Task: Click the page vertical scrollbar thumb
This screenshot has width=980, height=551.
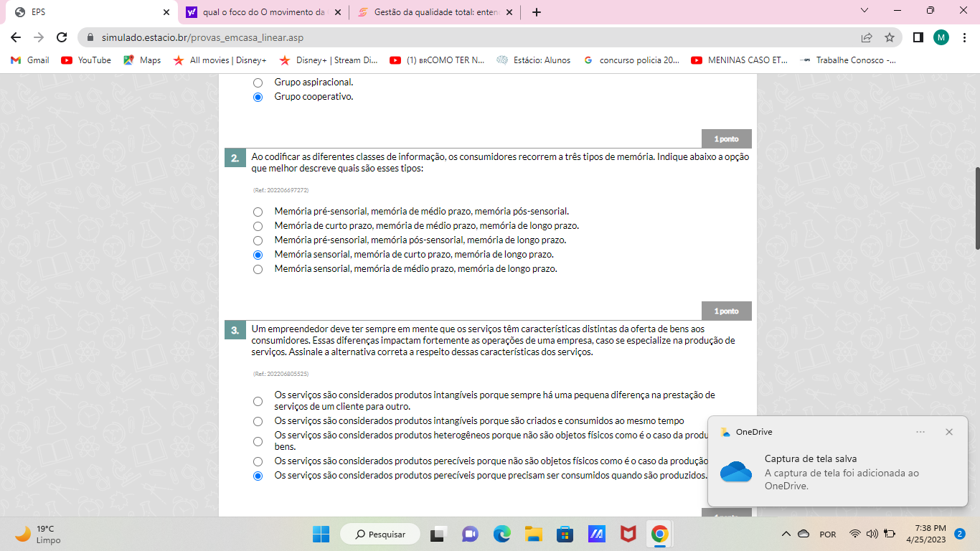Action: point(976,208)
